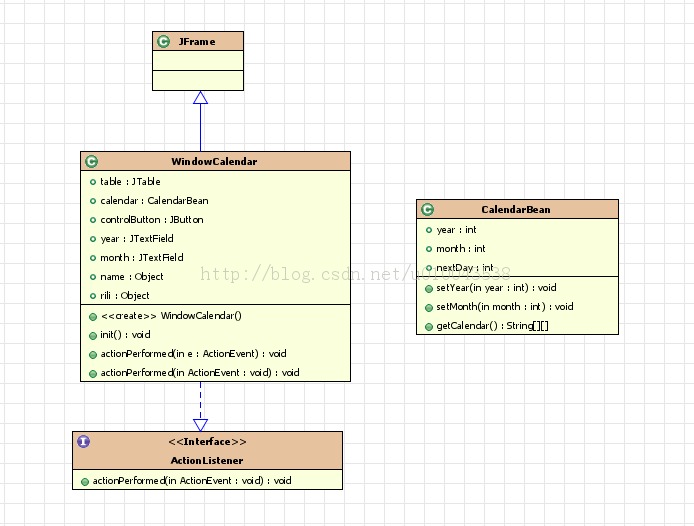Select the JFrame class title

coord(197,42)
